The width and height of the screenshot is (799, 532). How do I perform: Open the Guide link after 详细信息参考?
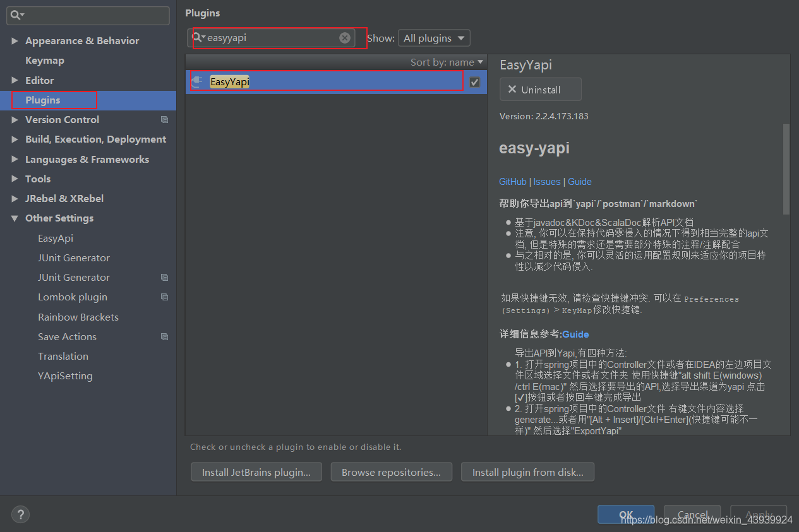[x=575, y=334]
